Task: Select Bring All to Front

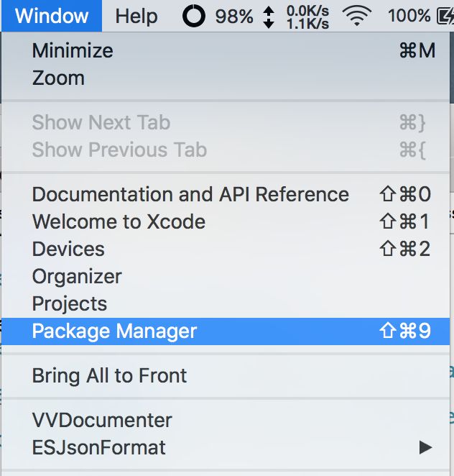Action: [226, 376]
